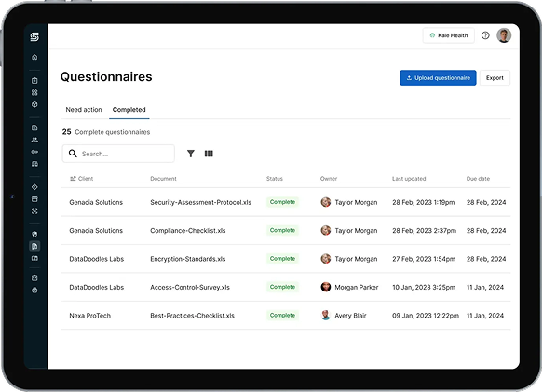The height and width of the screenshot is (392, 543).
Task: Open the column layout icon
Action: point(209,154)
